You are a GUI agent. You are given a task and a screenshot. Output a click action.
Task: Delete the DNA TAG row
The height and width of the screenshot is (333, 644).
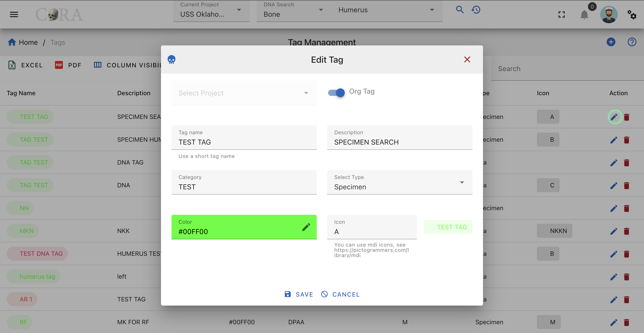pyautogui.click(x=626, y=163)
